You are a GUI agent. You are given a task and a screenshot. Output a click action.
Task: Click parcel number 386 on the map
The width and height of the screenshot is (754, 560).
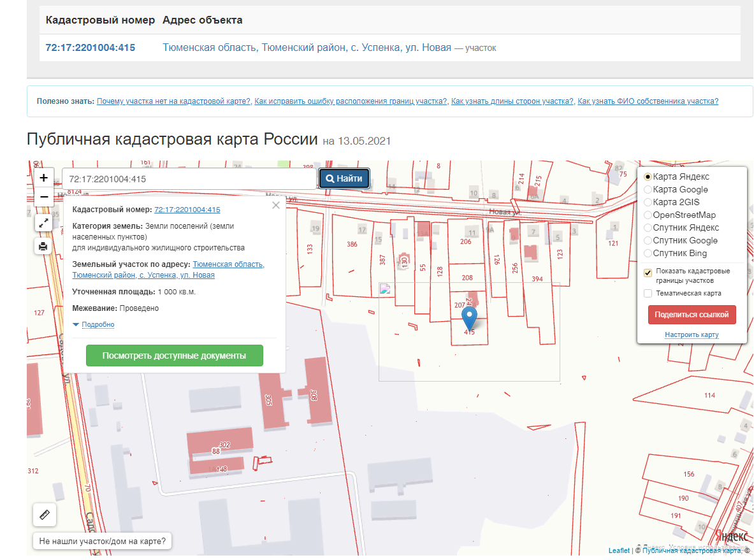(352, 244)
